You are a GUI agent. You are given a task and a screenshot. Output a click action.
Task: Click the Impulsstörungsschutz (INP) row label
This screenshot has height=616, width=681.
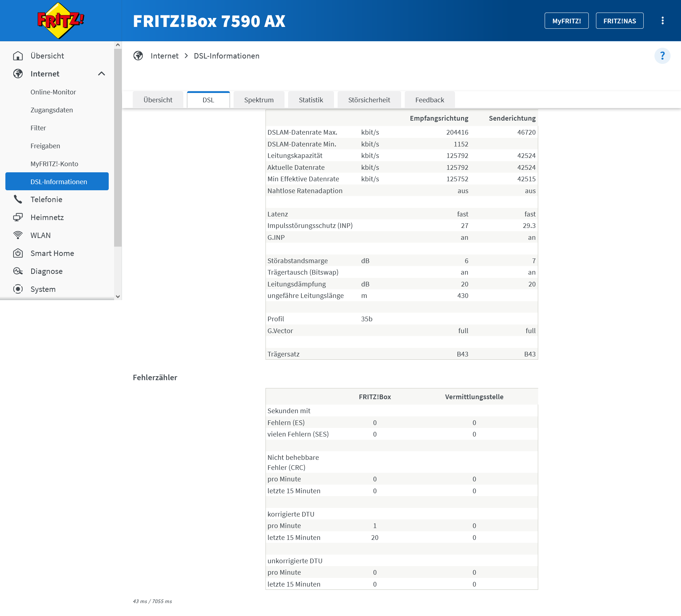(x=310, y=225)
